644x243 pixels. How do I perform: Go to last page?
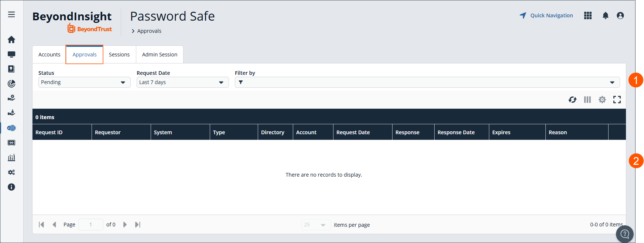pos(138,225)
